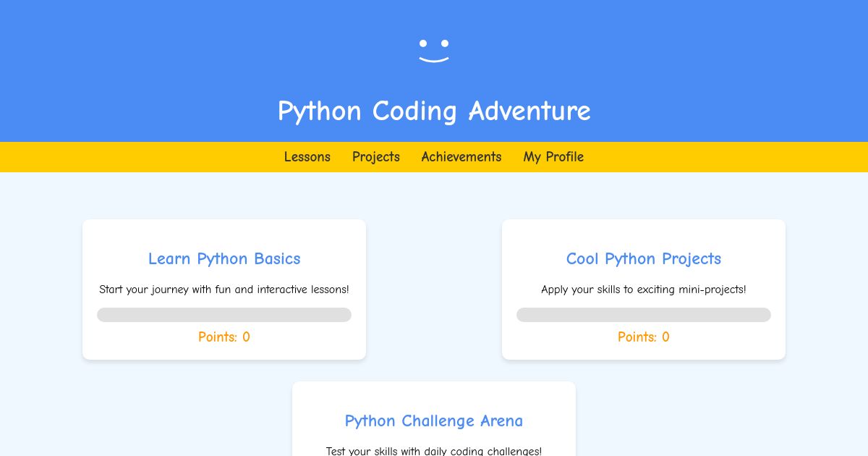
Task: Navigate to the Projects section
Action: click(x=376, y=157)
